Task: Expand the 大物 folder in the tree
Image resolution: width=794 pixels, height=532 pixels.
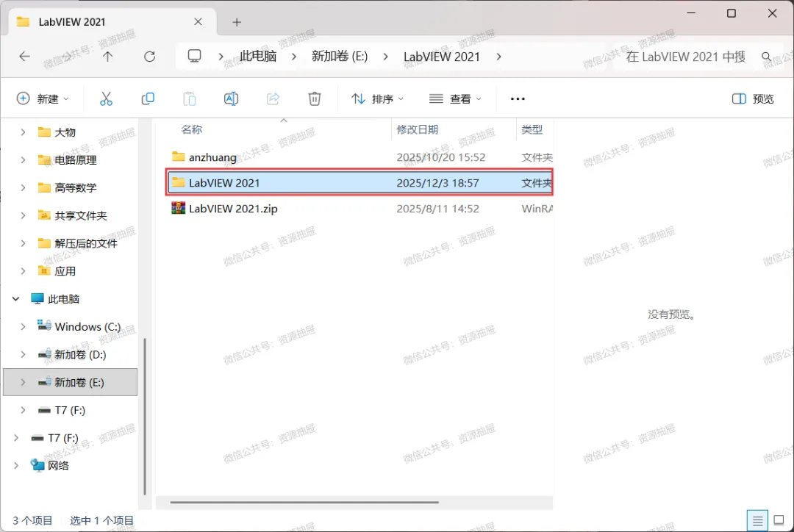Action: [x=23, y=132]
